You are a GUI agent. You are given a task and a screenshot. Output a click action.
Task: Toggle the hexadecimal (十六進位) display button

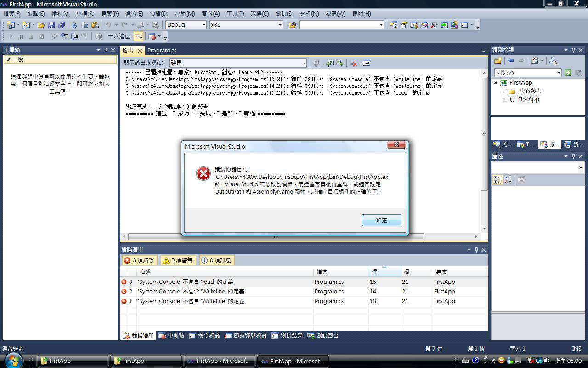click(119, 36)
